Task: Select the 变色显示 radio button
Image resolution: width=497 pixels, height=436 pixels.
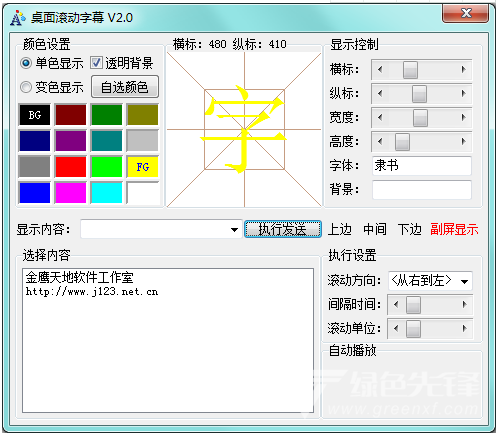Action: 26,87
